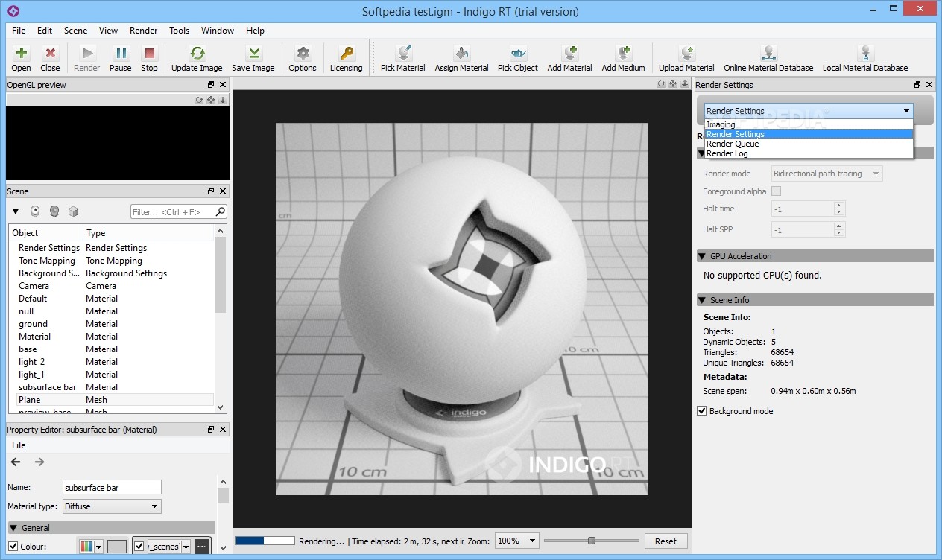Collapse the Scene Info section
The image size is (942, 560).
(702, 300)
